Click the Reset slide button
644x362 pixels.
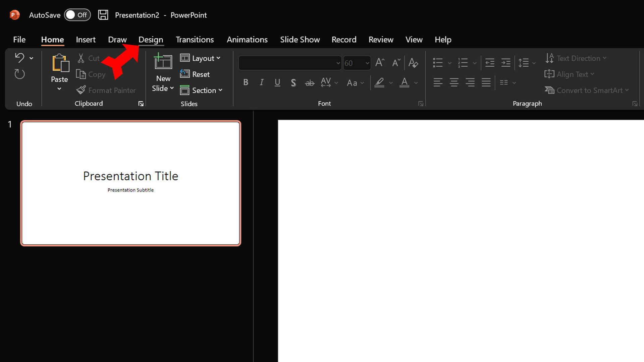click(195, 74)
